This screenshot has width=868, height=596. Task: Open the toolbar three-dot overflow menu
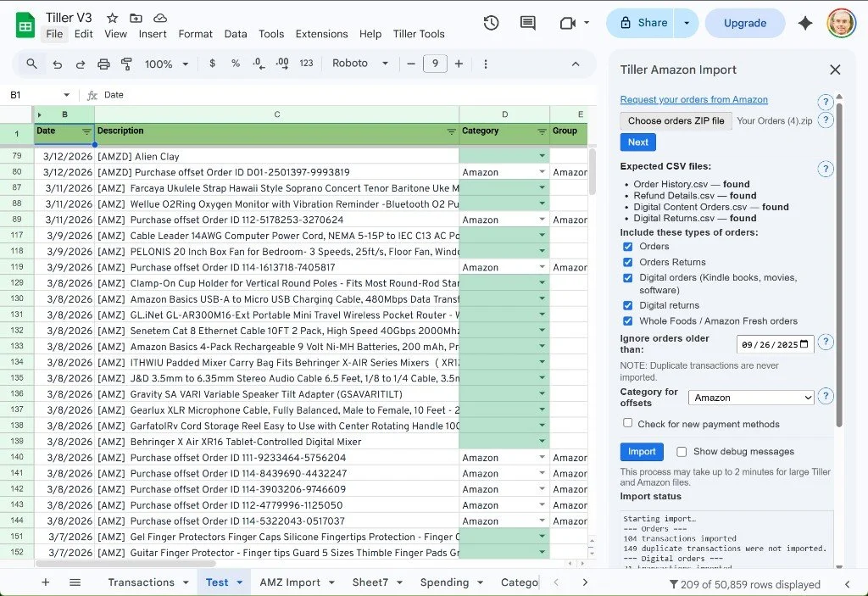click(486, 64)
